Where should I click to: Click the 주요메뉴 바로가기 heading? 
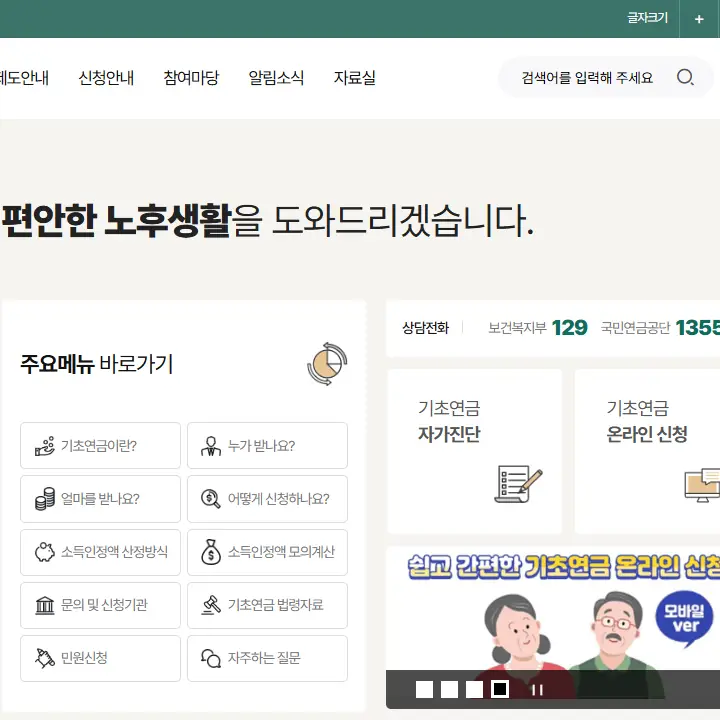(96, 364)
